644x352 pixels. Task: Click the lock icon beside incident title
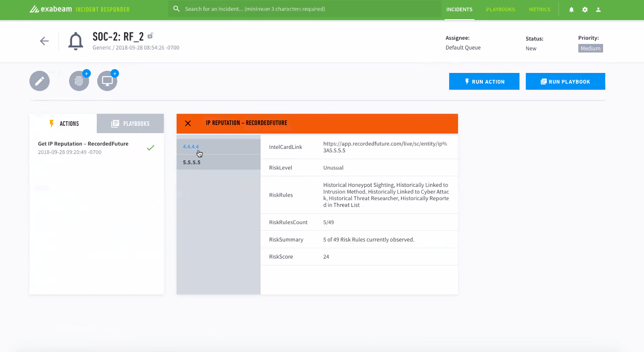(150, 36)
